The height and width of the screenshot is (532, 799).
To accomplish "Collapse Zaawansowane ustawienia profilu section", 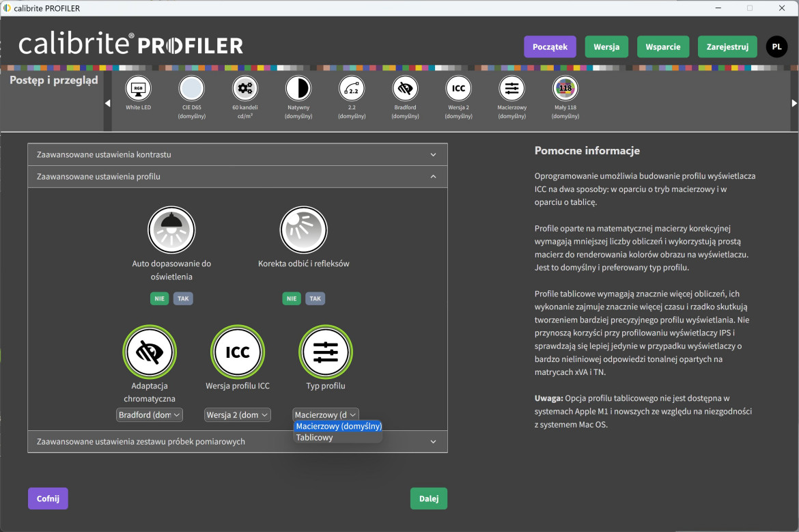I will [x=238, y=176].
